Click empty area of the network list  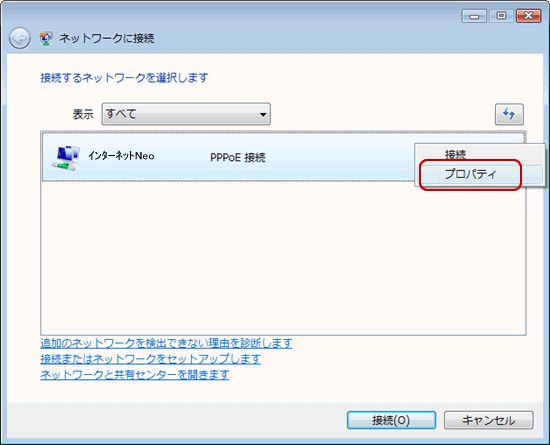[x=283, y=258]
